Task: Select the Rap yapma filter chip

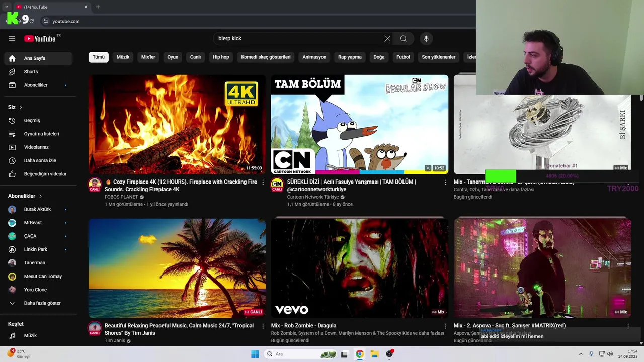Action: [x=350, y=57]
